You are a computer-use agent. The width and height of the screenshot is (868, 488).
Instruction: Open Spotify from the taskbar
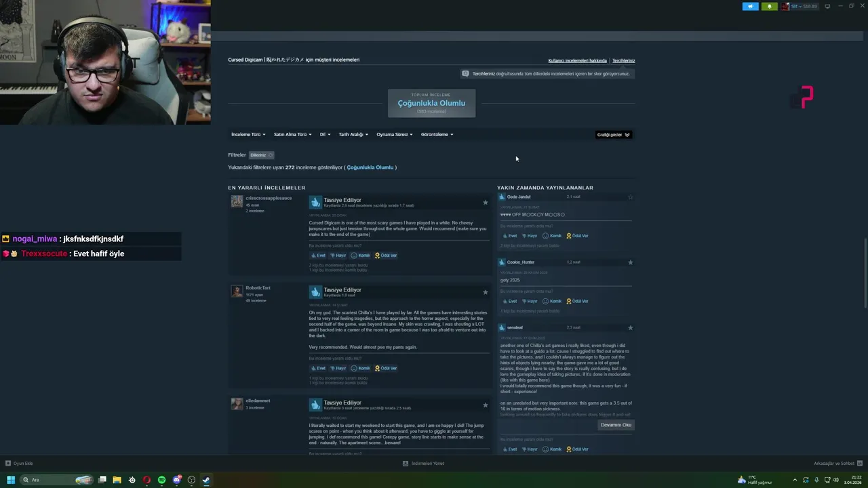[x=161, y=480]
